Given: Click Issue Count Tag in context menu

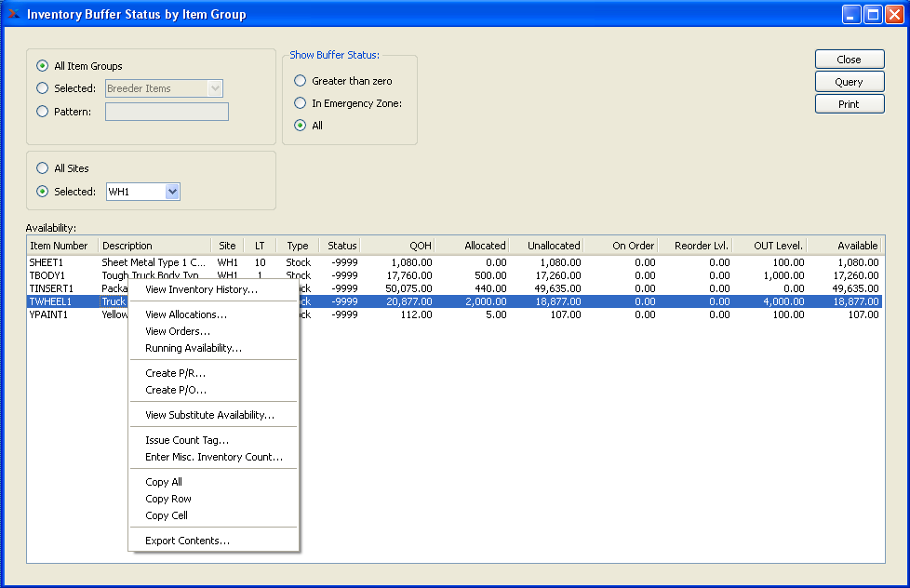Looking at the screenshot, I should [x=187, y=440].
